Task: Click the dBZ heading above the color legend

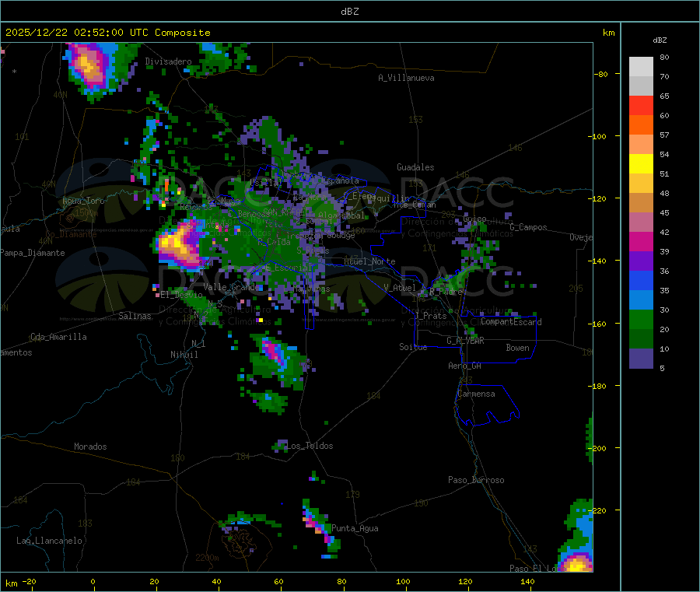Action: 660,40
